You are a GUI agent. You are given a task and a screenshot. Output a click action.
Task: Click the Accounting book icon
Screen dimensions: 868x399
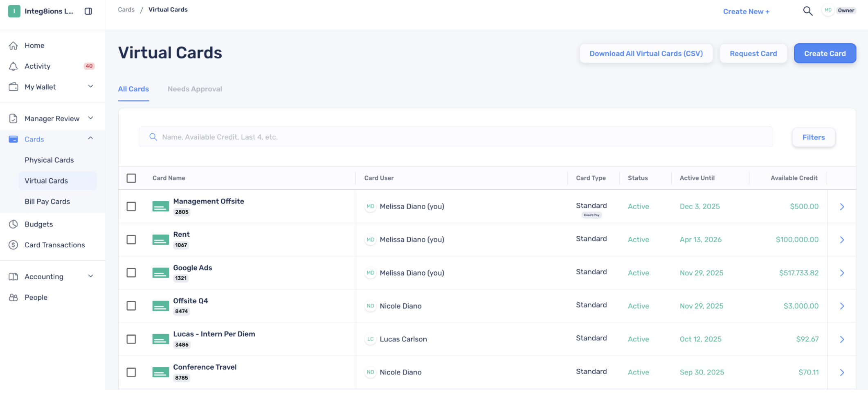13,277
